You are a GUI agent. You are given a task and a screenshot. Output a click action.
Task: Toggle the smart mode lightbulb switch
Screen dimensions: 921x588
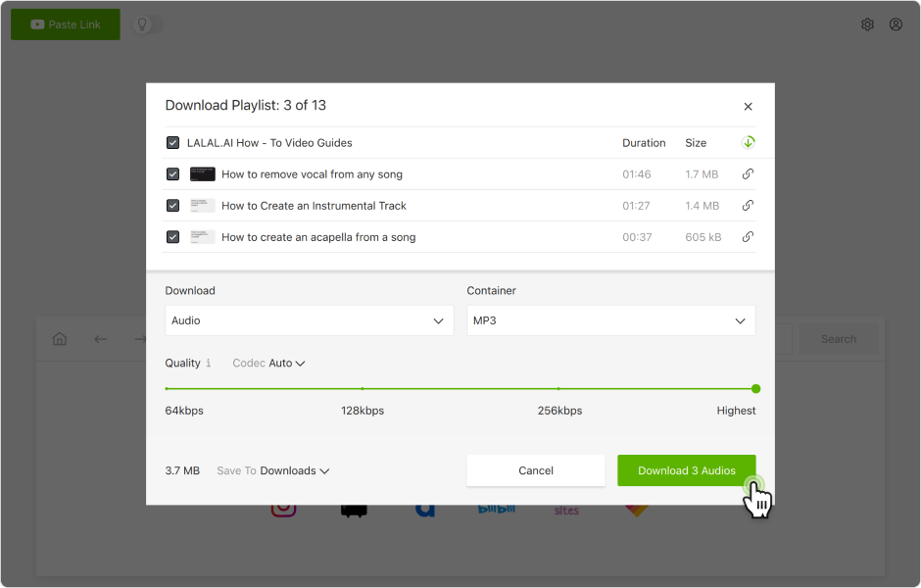(147, 24)
